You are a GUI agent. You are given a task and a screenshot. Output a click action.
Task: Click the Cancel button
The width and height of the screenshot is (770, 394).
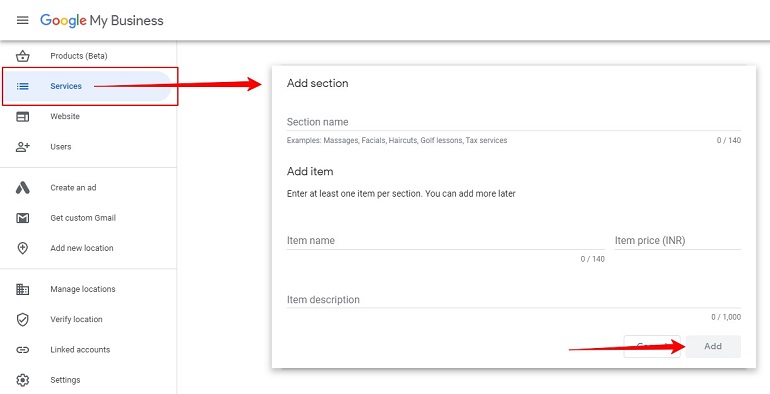coord(652,346)
